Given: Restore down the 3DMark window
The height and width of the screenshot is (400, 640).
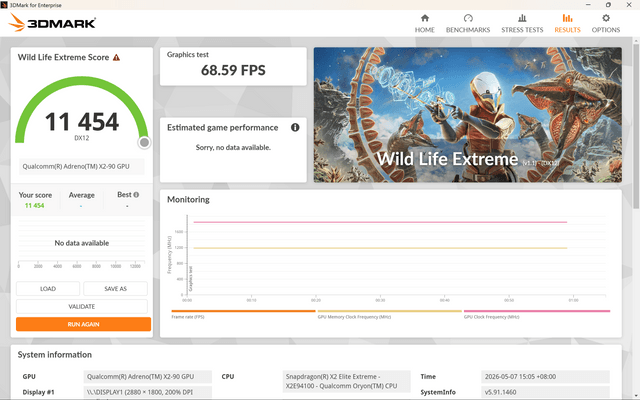Looking at the screenshot, I should click(608, 5).
